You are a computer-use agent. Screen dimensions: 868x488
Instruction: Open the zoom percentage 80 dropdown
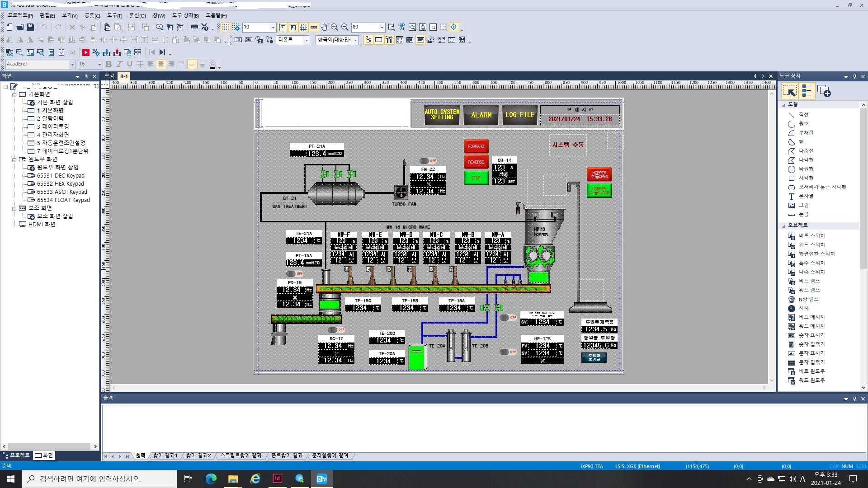pos(382,27)
